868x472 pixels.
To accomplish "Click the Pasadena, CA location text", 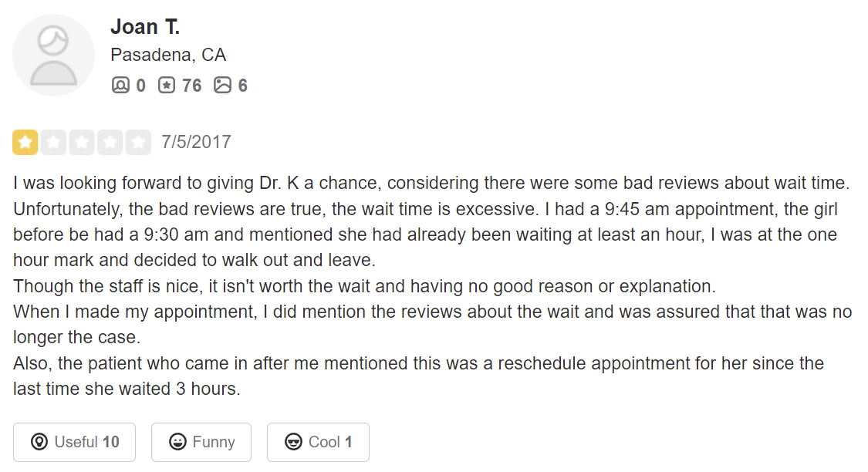I will point(168,55).
